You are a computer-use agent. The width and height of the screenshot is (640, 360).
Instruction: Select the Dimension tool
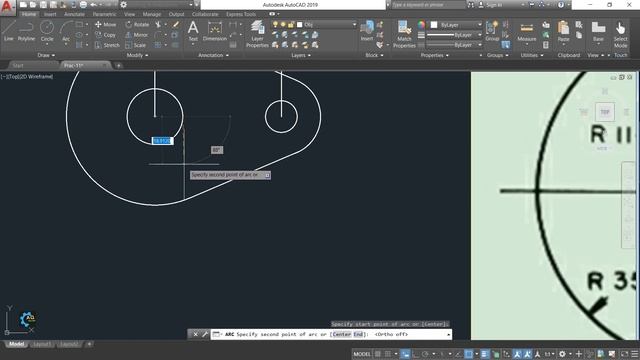[215, 31]
